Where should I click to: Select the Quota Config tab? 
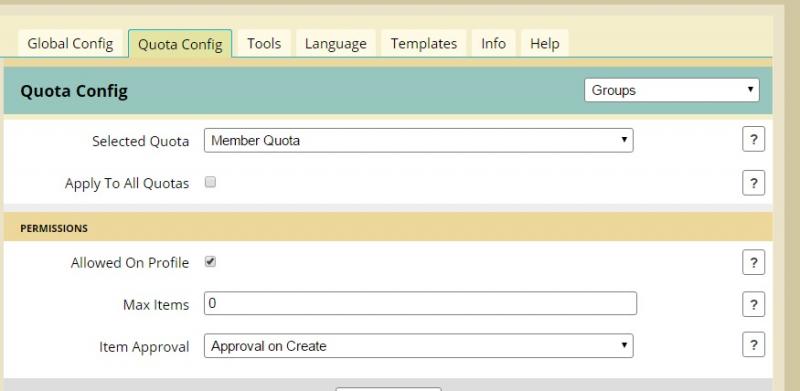[180, 44]
